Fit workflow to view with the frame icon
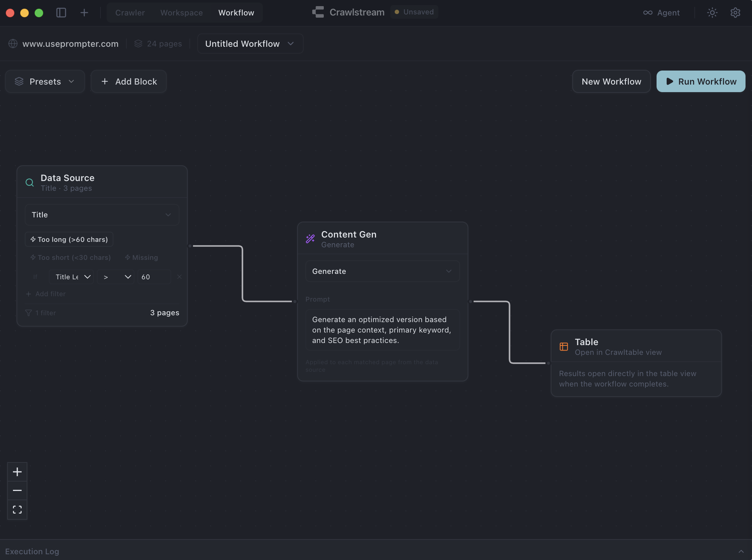Screen dimensions: 752x560 [x=17, y=510]
